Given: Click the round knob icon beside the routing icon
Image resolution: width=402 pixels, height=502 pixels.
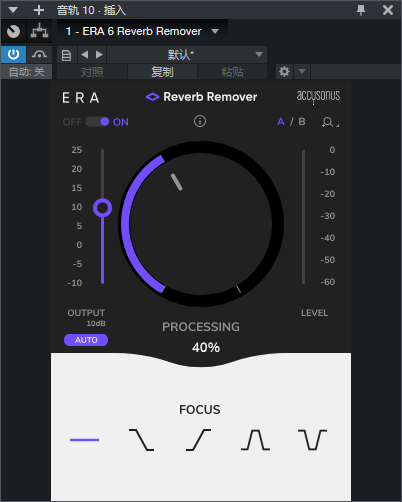Looking at the screenshot, I should pyautogui.click(x=13, y=32).
